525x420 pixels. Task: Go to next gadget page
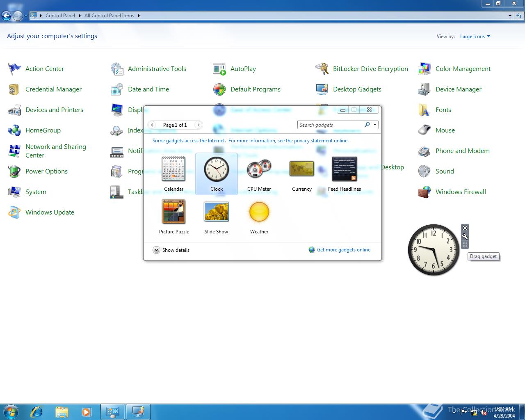199,125
